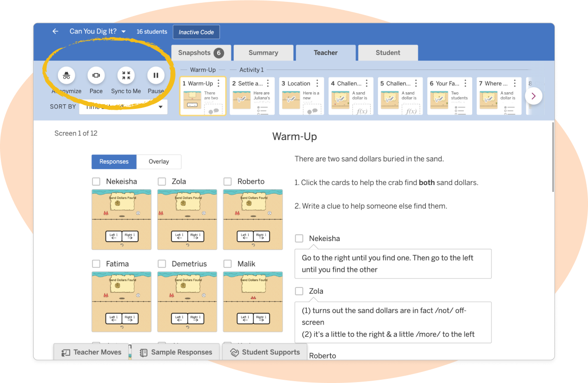Open the Snapshots tab
The width and height of the screenshot is (588, 383).
201,52
